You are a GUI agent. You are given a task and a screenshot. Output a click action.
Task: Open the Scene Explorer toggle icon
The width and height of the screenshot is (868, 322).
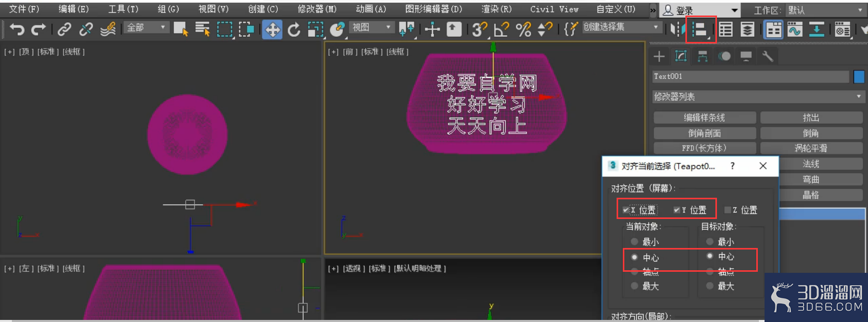click(x=726, y=30)
